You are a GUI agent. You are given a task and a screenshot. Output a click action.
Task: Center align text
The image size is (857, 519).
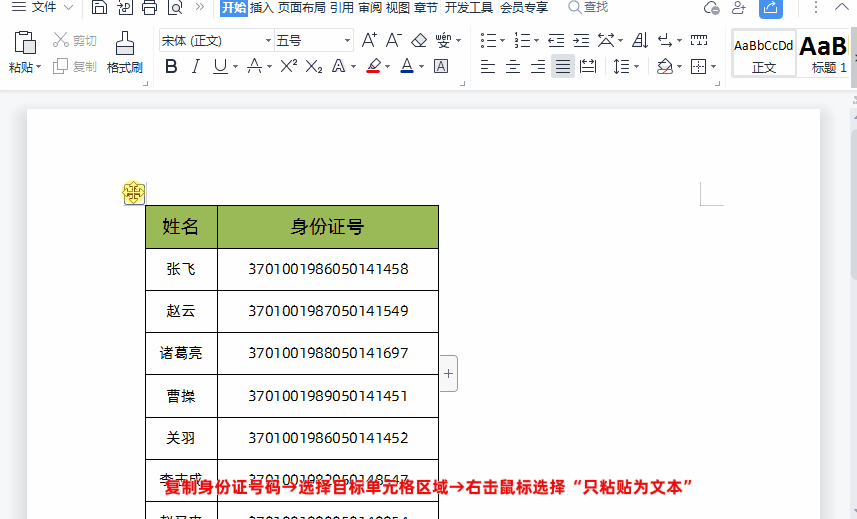(x=513, y=67)
